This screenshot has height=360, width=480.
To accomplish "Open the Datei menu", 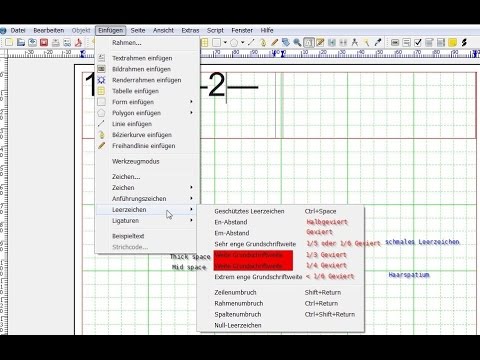I will (x=18, y=30).
